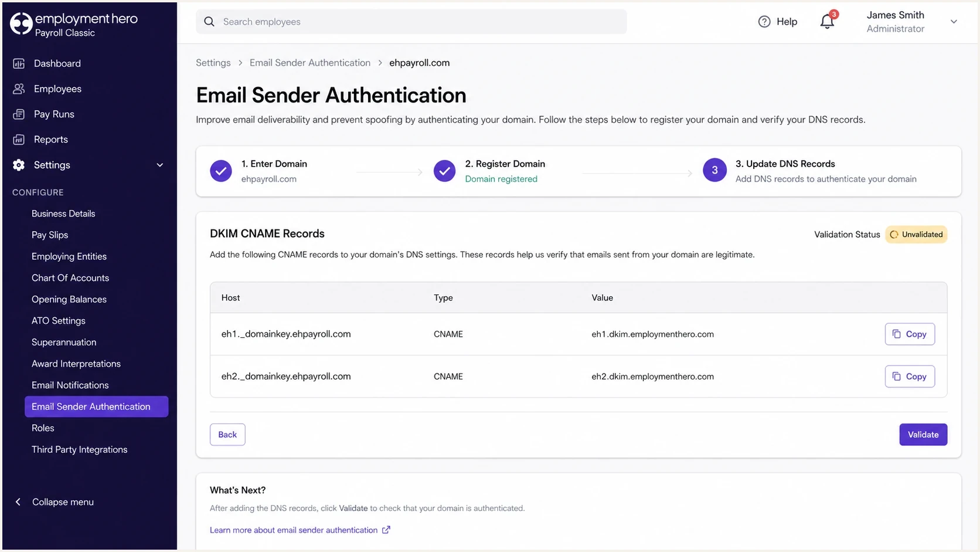This screenshot has height=552, width=980.
Task: Go to Employees section
Action: click(57, 89)
